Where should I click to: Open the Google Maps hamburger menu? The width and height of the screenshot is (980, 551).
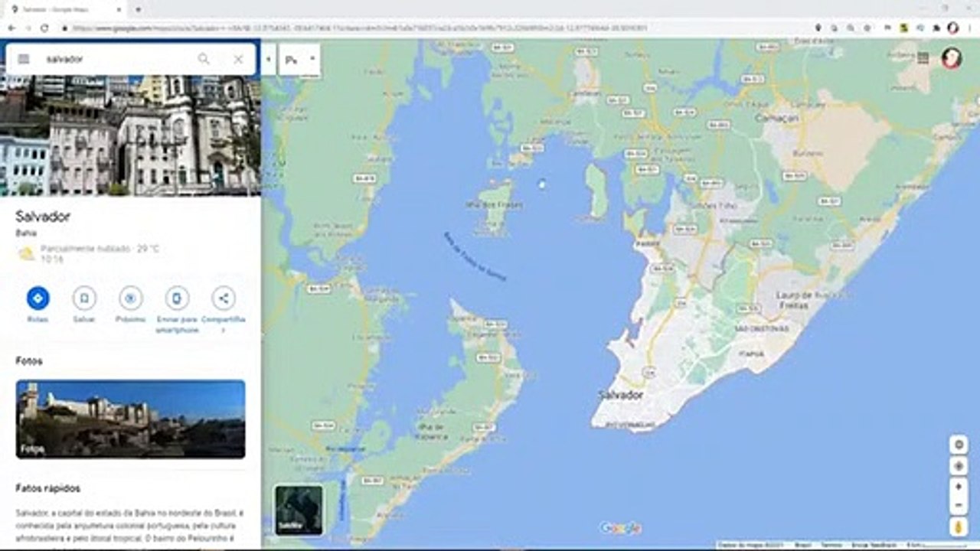[x=24, y=59]
